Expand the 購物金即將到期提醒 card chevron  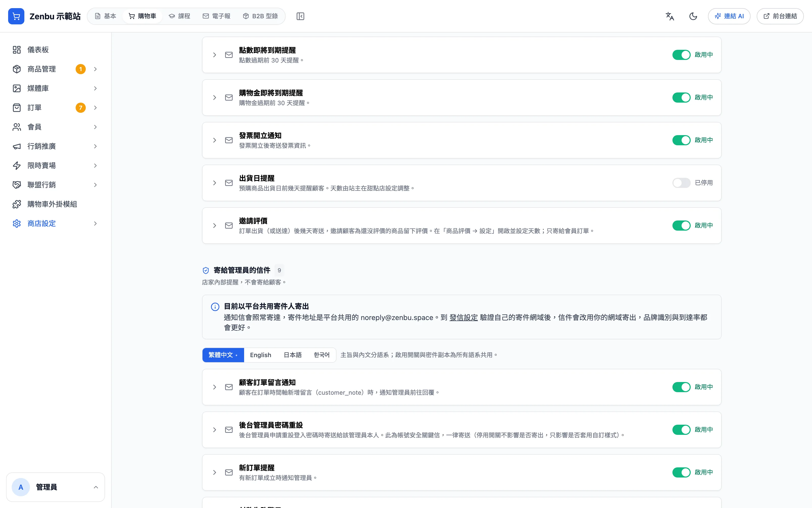215,98
